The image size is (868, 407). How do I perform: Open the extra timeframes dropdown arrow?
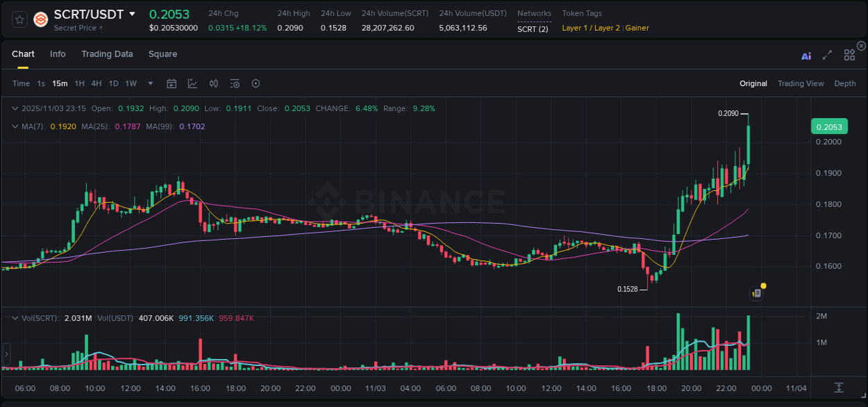[149, 83]
